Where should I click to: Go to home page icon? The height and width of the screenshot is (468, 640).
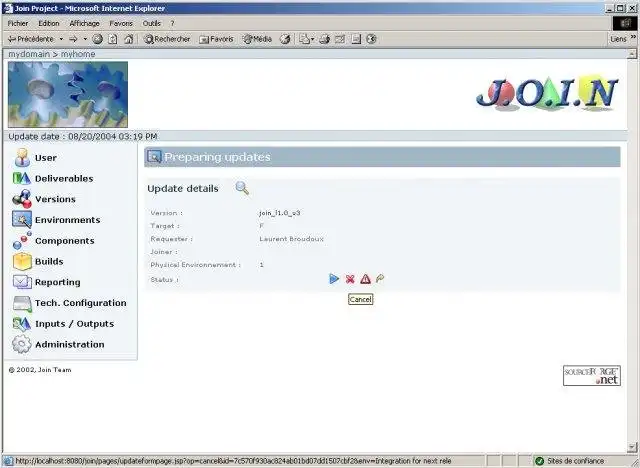(x=129, y=39)
